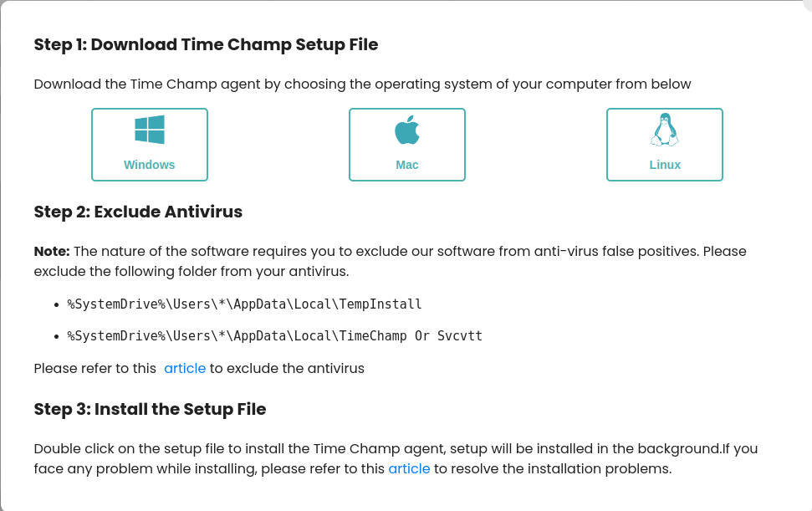The image size is (812, 511).
Task: Click the TimeChamp Or Svcvtt path text
Action: click(275, 336)
